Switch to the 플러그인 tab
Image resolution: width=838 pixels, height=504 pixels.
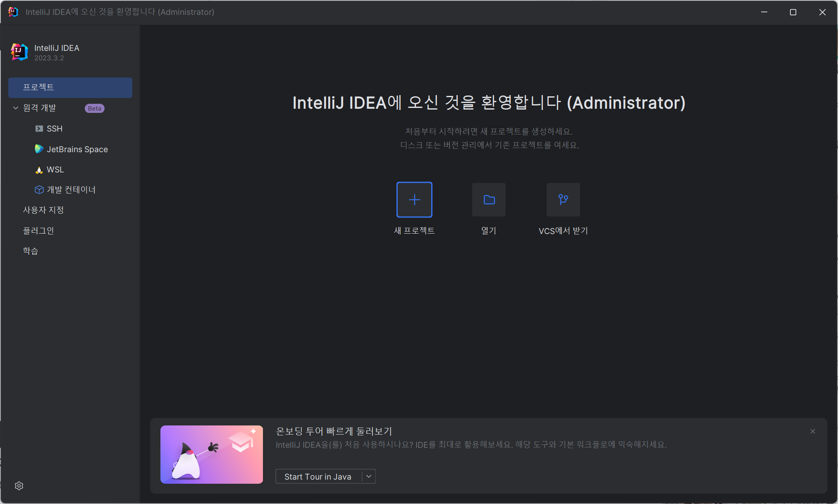click(x=38, y=231)
